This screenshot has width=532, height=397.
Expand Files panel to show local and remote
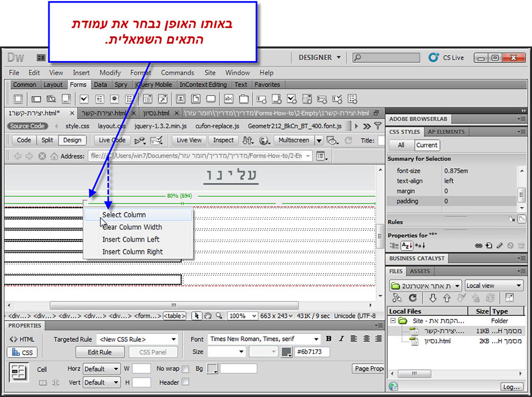pyautogui.click(x=509, y=298)
